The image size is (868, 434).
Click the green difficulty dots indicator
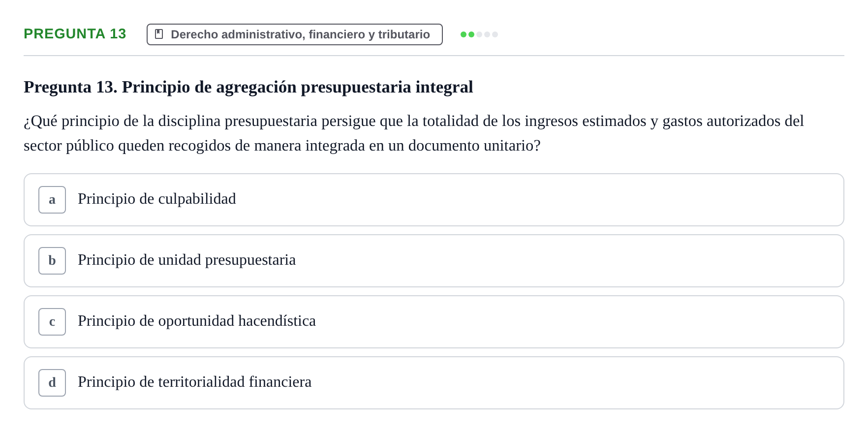[479, 34]
